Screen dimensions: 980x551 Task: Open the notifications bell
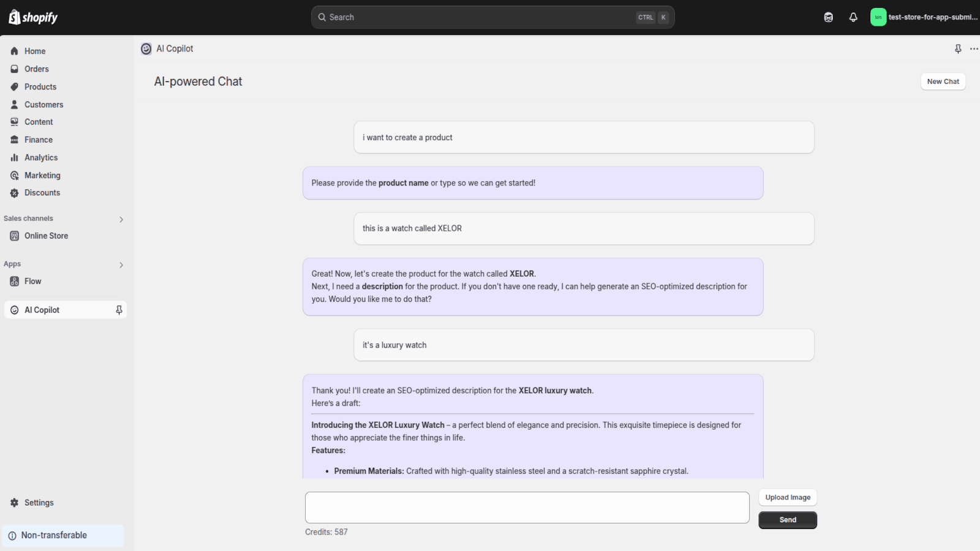[853, 17]
